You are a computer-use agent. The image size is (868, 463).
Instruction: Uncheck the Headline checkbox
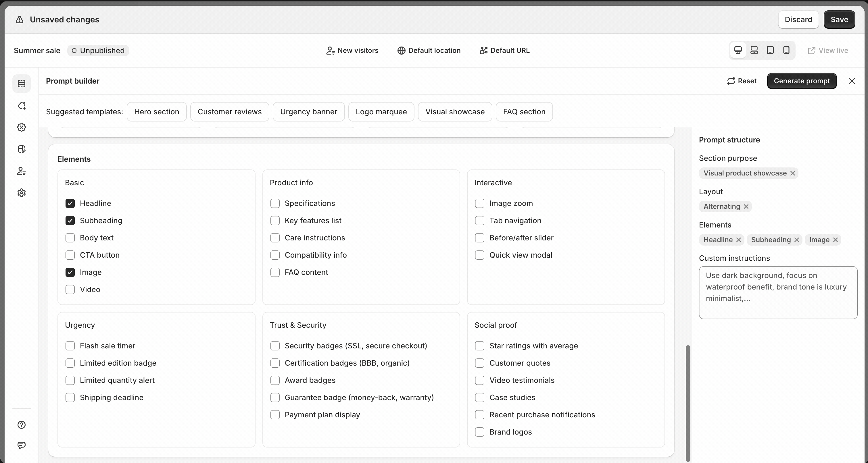[x=70, y=203]
